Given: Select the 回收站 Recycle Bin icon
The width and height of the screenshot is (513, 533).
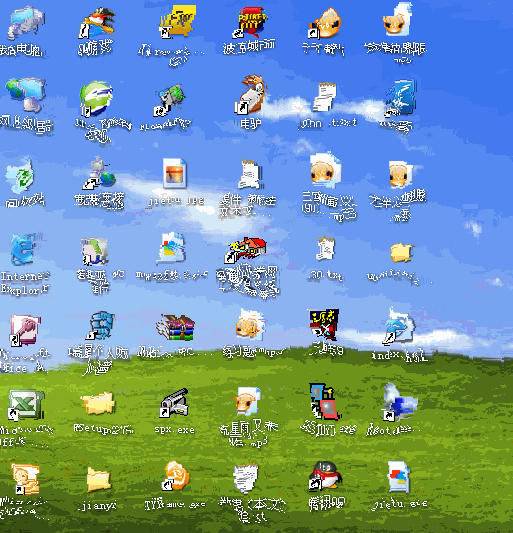Looking at the screenshot, I should coord(20,176).
